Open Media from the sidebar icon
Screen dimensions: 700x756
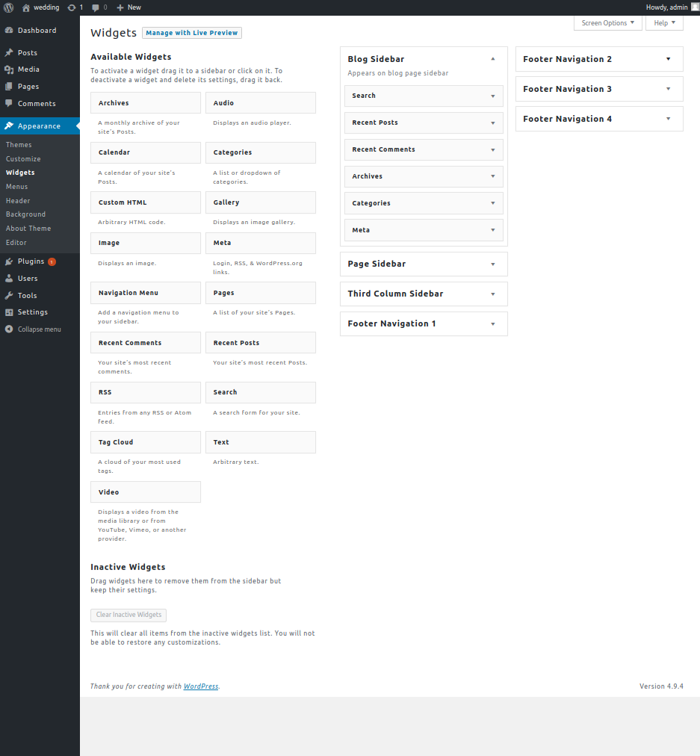coord(9,69)
